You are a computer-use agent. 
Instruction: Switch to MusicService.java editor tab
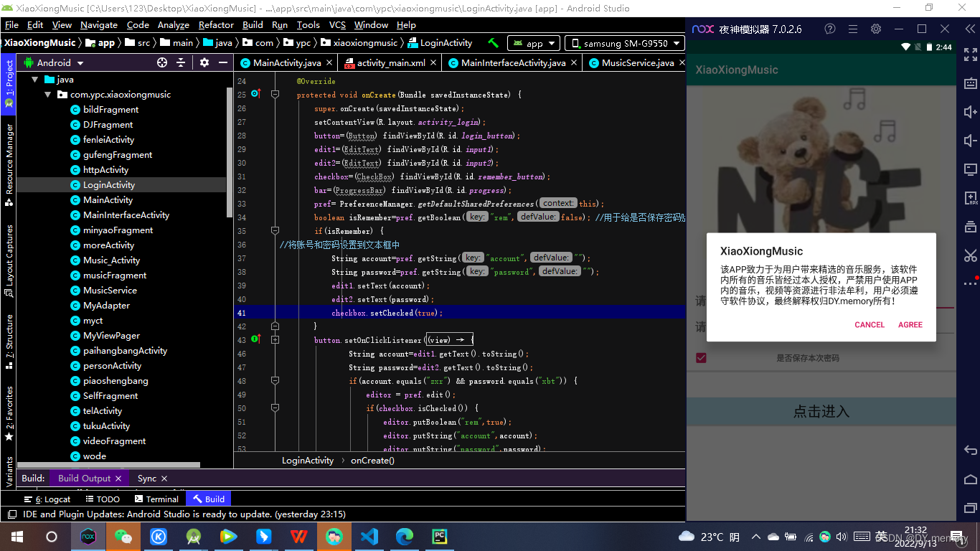tap(637, 62)
